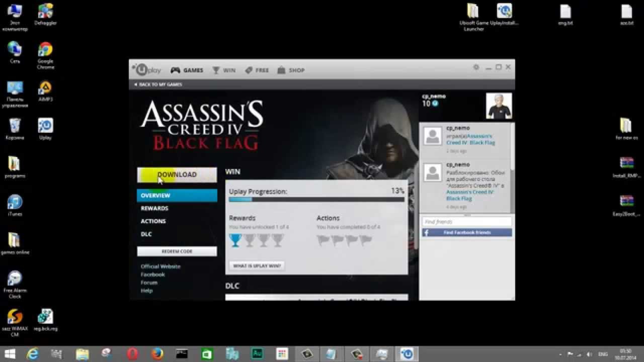644x362 pixels.
Task: Click the Uplay logo in the header
Action: pyautogui.click(x=146, y=70)
